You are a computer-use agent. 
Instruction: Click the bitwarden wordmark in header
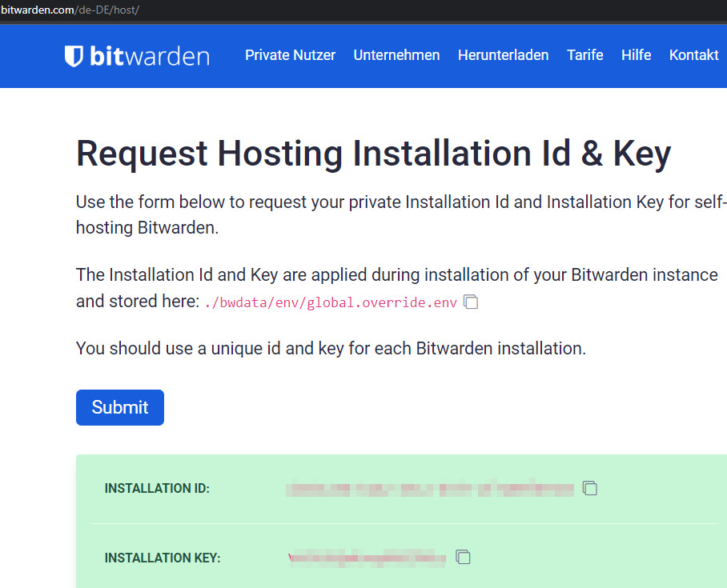pyautogui.click(x=149, y=56)
